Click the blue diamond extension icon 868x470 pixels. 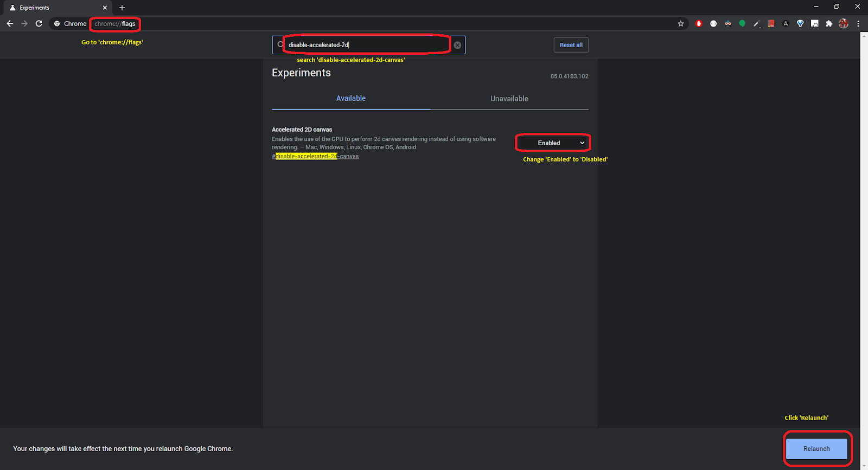[x=800, y=24]
